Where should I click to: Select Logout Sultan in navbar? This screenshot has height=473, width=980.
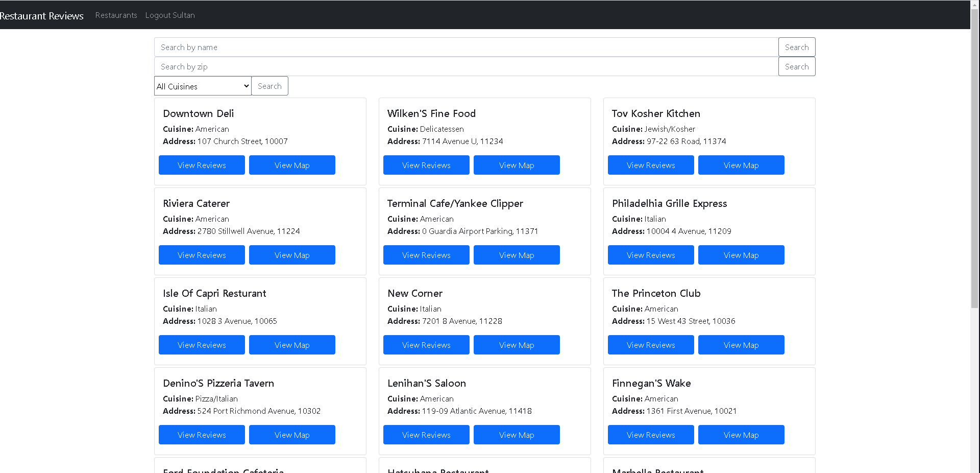click(x=170, y=15)
